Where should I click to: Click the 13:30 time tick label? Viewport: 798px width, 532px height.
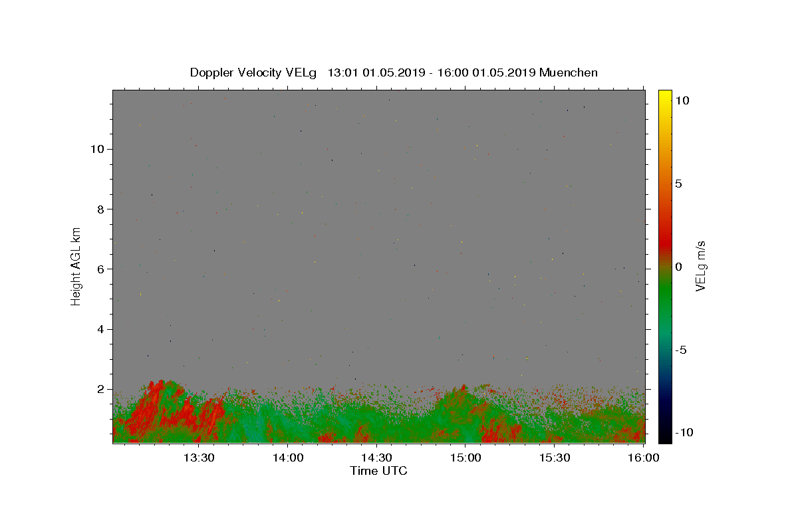point(198,458)
